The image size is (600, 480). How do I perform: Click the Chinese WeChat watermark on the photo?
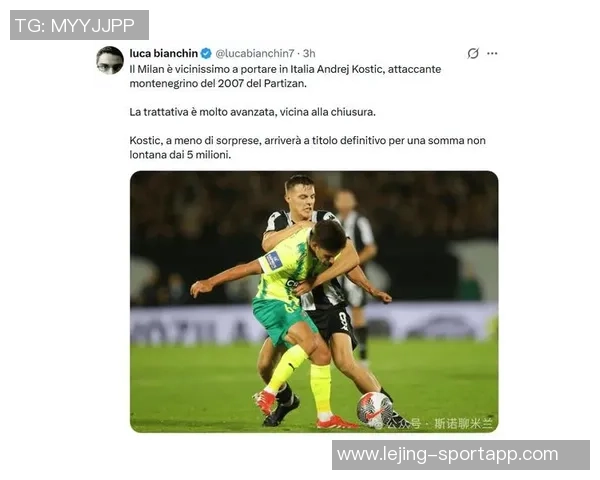(435, 424)
